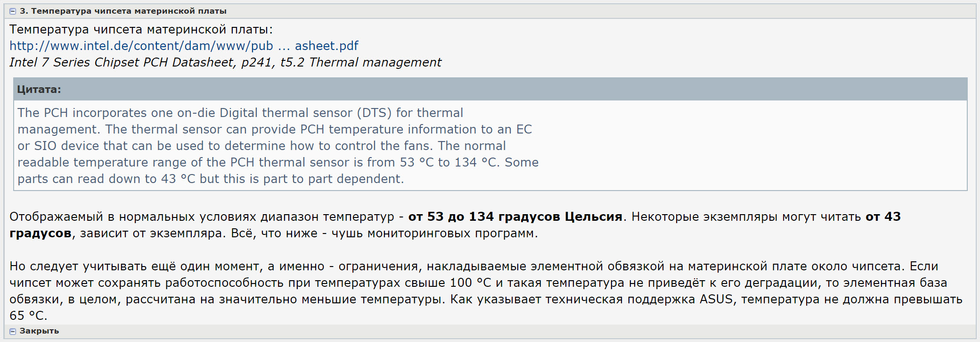Click the intro line "Температура чипсета материнской платы:"

[141, 29]
